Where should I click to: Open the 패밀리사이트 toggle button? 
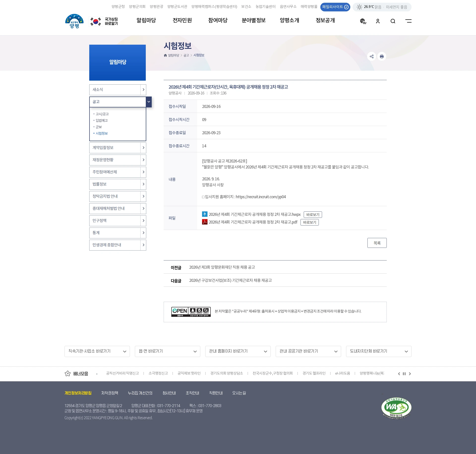335,7
